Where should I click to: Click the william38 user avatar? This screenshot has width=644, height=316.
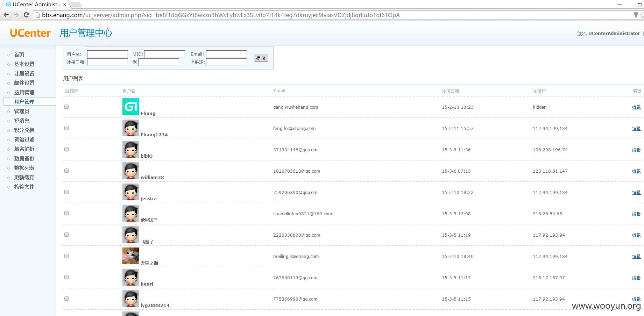tap(131, 171)
